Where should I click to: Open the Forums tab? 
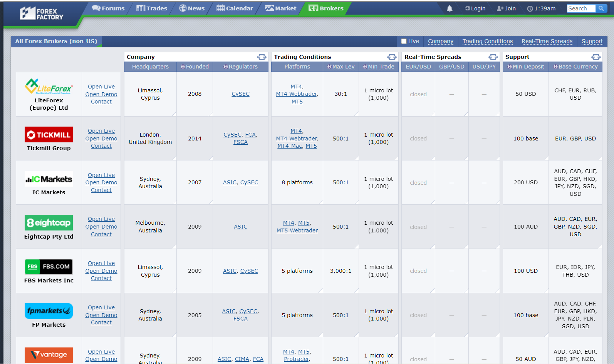pyautogui.click(x=108, y=8)
